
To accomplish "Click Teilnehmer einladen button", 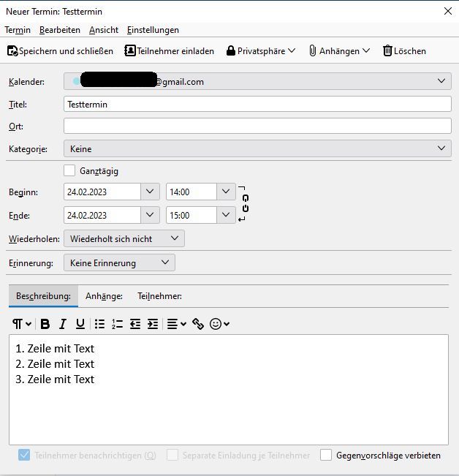I will point(169,51).
